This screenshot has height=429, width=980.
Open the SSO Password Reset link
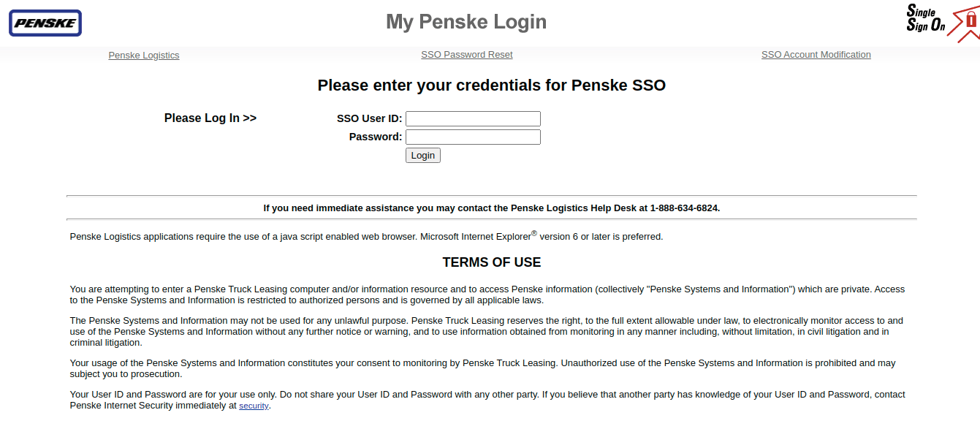point(467,55)
